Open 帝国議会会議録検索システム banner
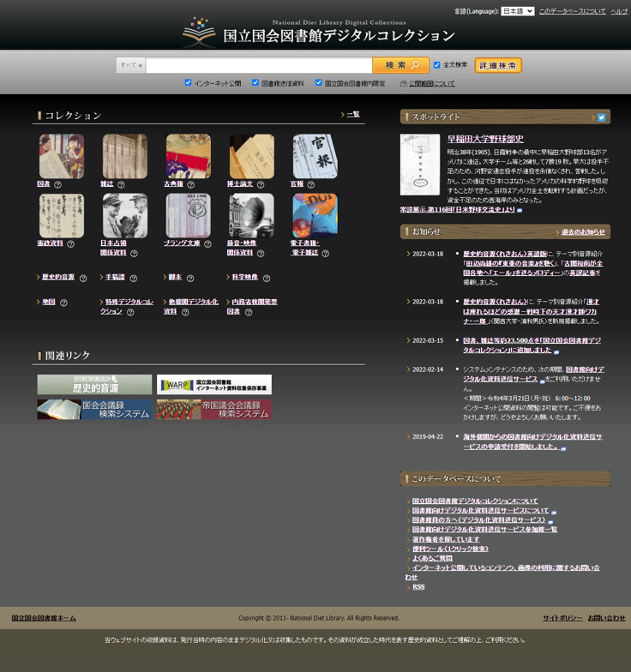 click(214, 410)
